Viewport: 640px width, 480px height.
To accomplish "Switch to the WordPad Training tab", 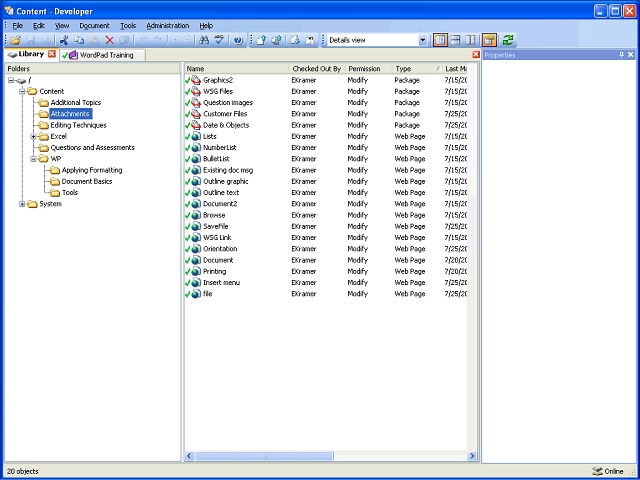I will (x=102, y=55).
